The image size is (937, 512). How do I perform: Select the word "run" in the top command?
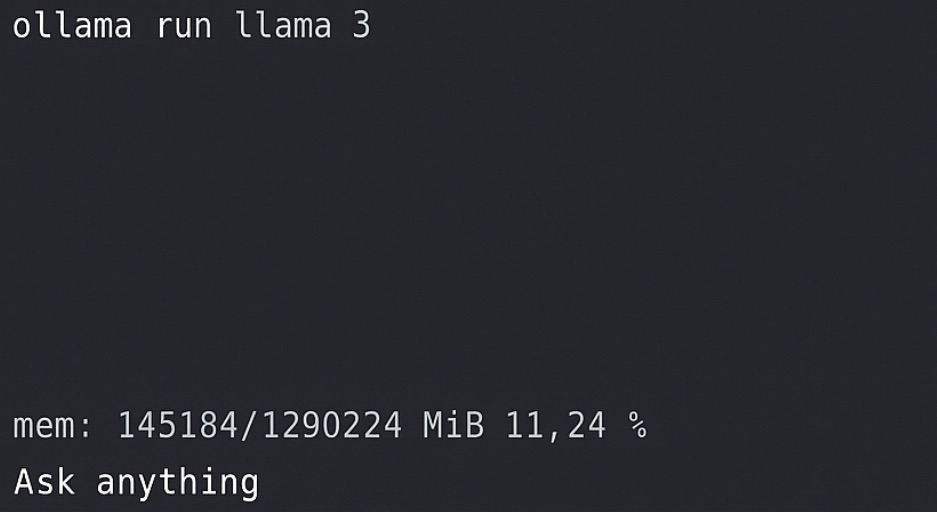[x=184, y=28]
